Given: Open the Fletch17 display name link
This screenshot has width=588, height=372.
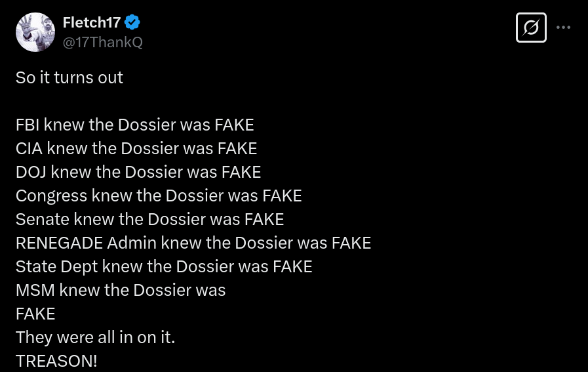Looking at the screenshot, I should [92, 22].
